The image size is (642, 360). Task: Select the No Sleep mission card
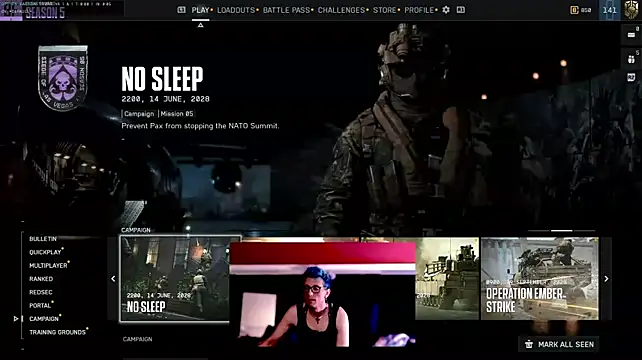click(x=175, y=278)
